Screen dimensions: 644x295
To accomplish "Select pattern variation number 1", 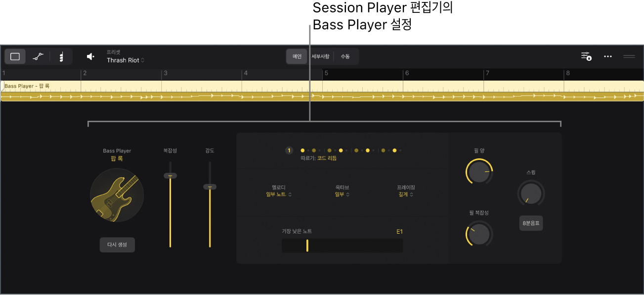I will 289,150.
